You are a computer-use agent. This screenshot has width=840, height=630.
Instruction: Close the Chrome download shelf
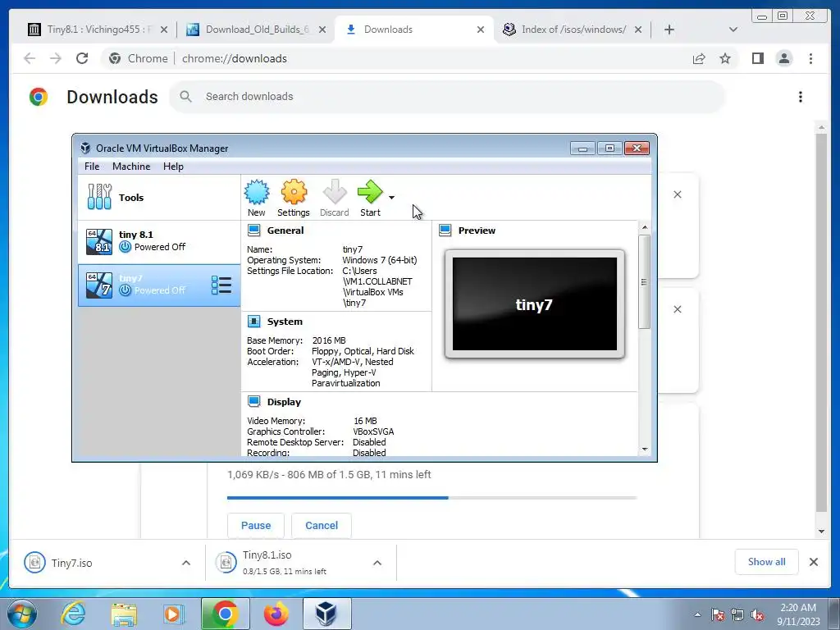click(813, 561)
